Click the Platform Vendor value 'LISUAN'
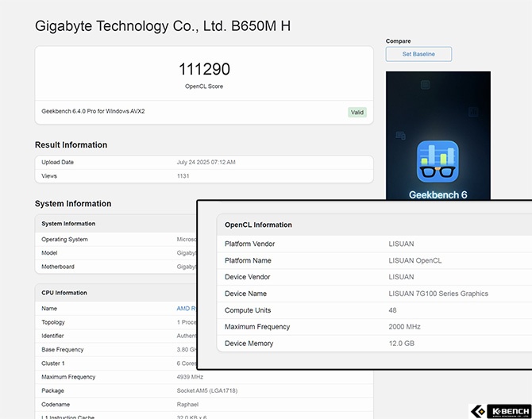Viewport: 532px width, 419px height. (x=401, y=244)
